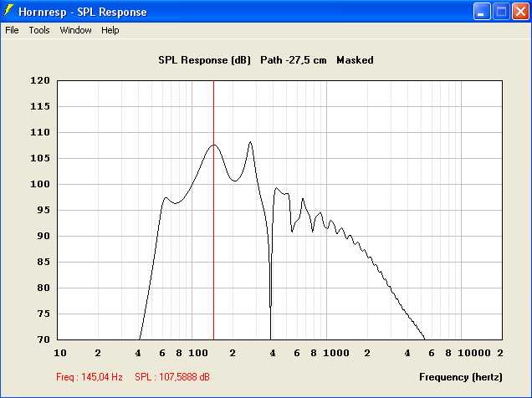
Task: Click the 'Masked' label above the chart
Action: (x=355, y=60)
